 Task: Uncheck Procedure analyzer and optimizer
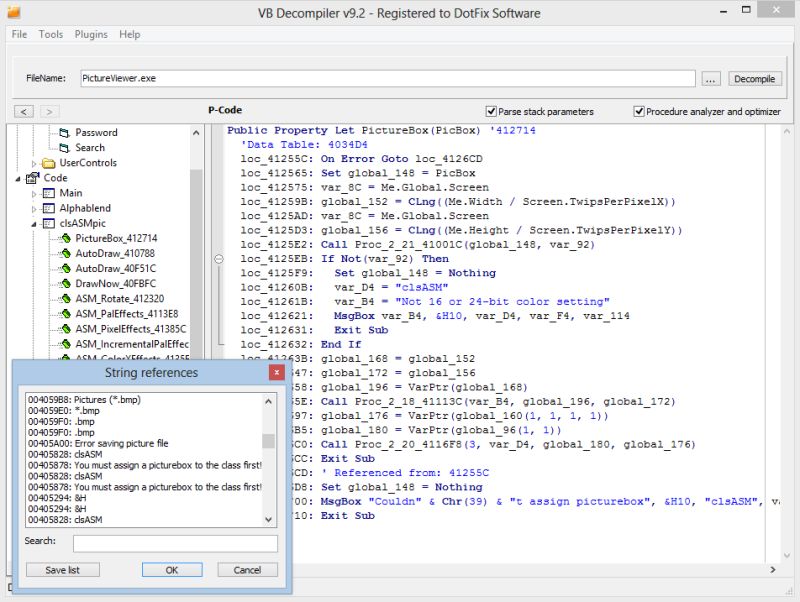click(639, 111)
